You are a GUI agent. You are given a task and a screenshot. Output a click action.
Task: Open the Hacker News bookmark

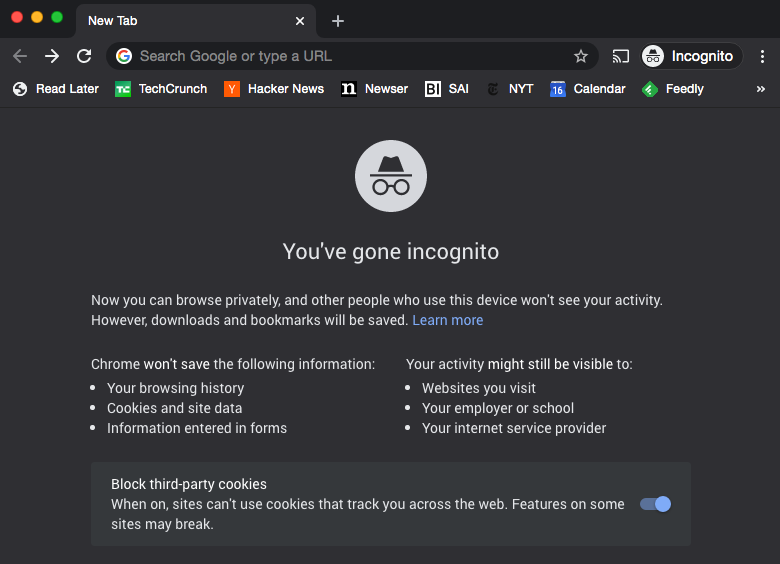pyautogui.click(x=274, y=89)
